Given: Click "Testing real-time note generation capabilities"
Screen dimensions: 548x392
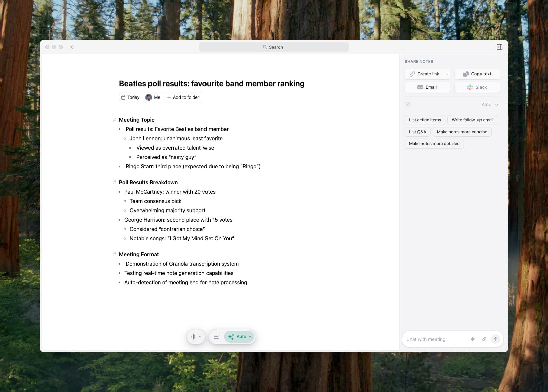Looking at the screenshot, I should tap(179, 273).
